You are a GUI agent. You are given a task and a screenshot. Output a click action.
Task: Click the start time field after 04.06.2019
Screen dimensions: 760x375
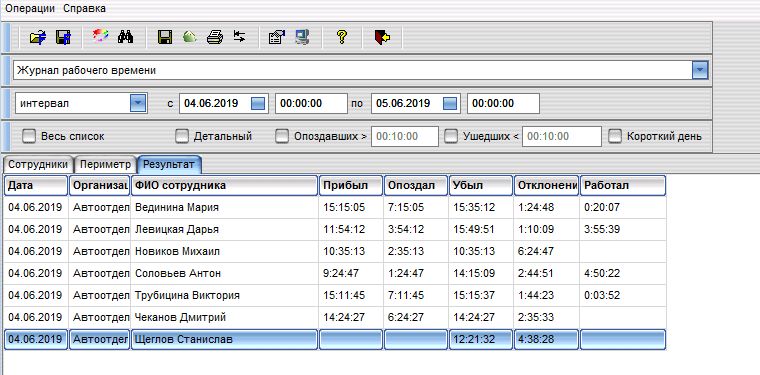(311, 103)
